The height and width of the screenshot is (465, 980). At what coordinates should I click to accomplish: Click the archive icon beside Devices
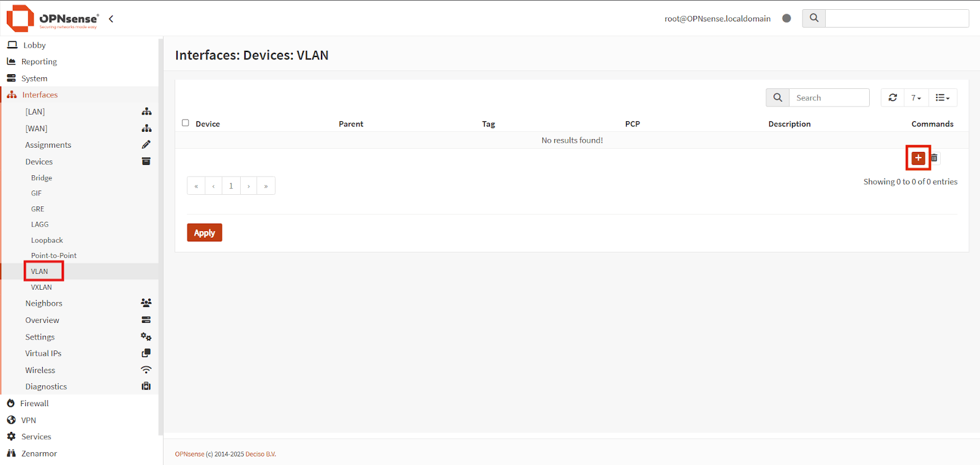(x=146, y=161)
